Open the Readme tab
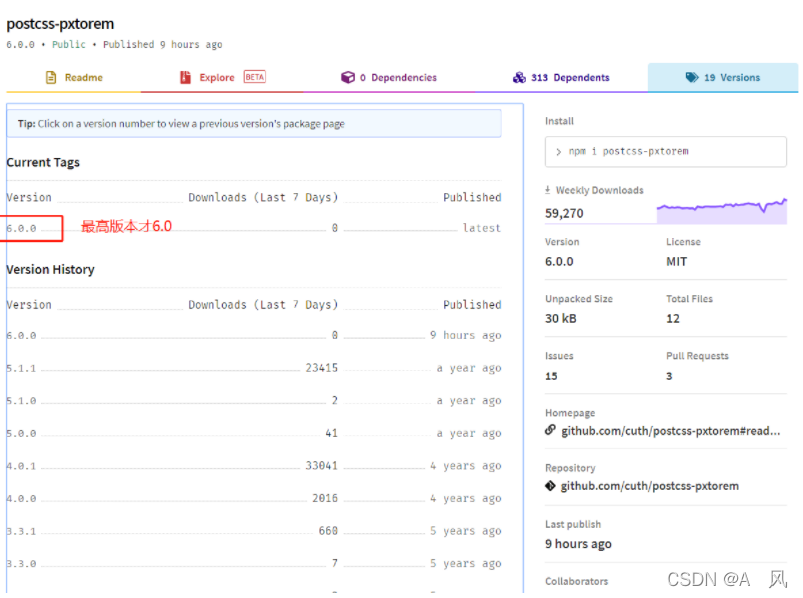The width and height of the screenshot is (803, 598). (x=74, y=77)
